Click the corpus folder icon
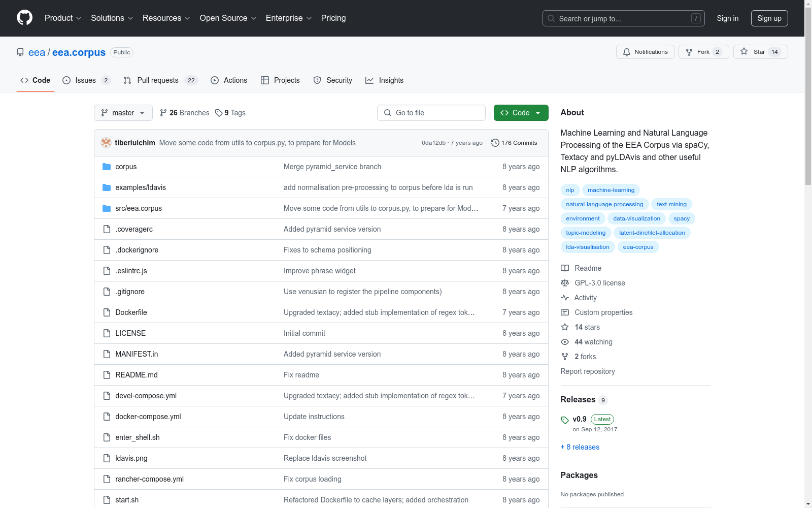The image size is (812, 508). click(107, 167)
